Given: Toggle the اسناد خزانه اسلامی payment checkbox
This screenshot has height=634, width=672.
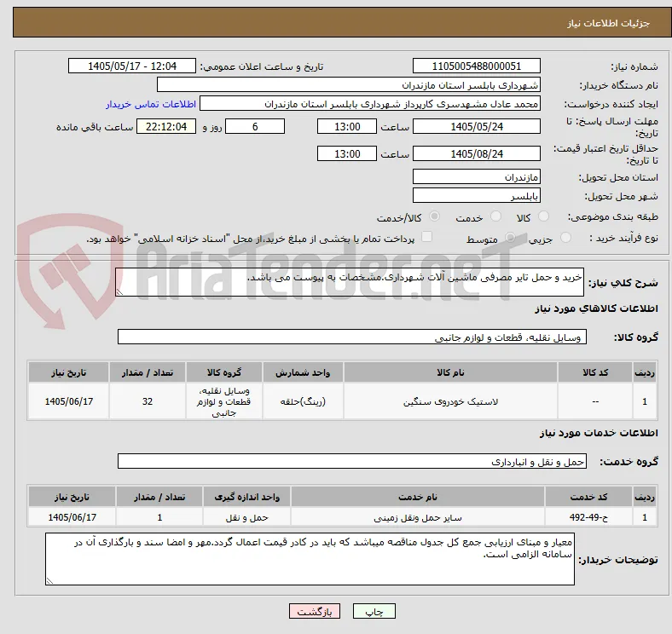Looking at the screenshot, I should (x=426, y=237).
